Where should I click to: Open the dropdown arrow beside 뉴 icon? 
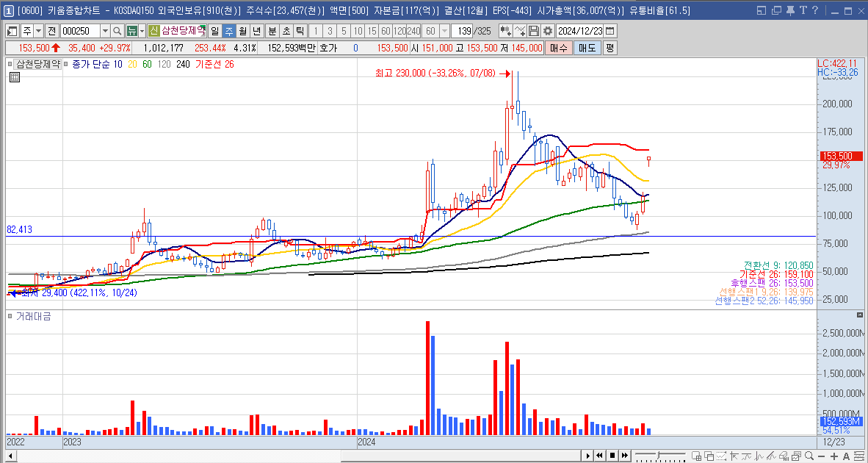142,31
